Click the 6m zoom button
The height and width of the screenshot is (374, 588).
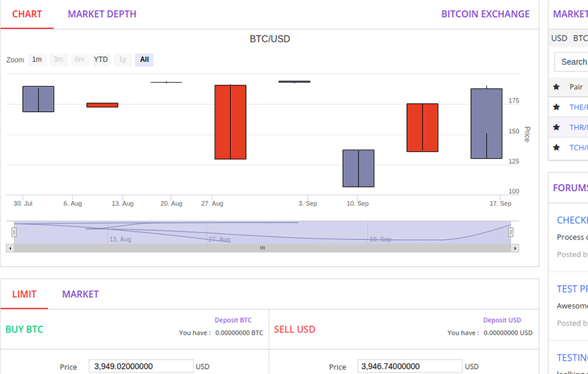(80, 60)
